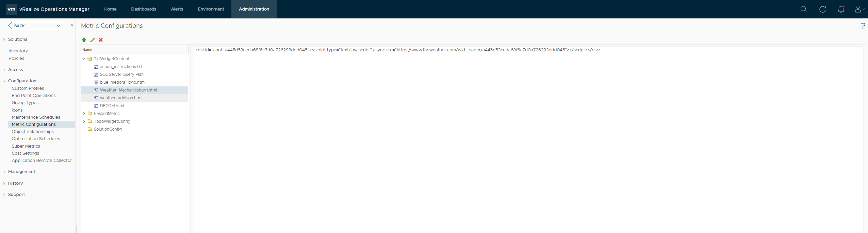Open the user account menu icon
The width and height of the screenshot is (868, 233).
point(859,9)
